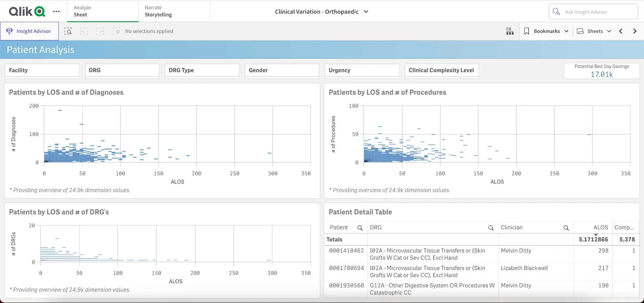
Task: Click the Potential Bed Day Savings KPI
Action: (602, 71)
